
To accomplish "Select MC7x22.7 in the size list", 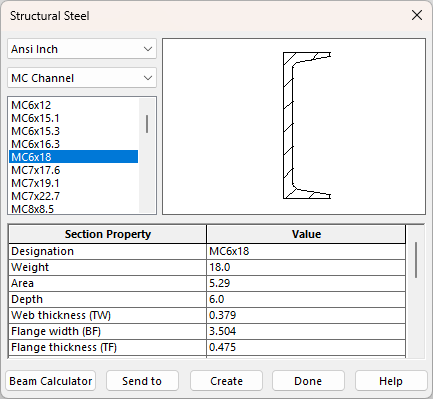I will click(73, 196).
